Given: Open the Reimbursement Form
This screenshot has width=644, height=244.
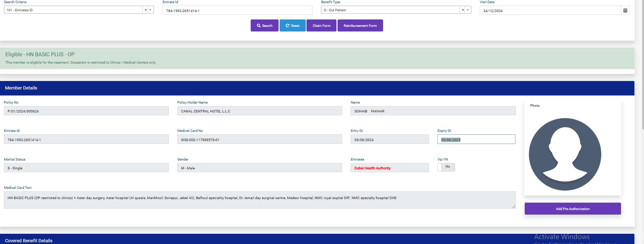Looking at the screenshot, I should 360,25.
